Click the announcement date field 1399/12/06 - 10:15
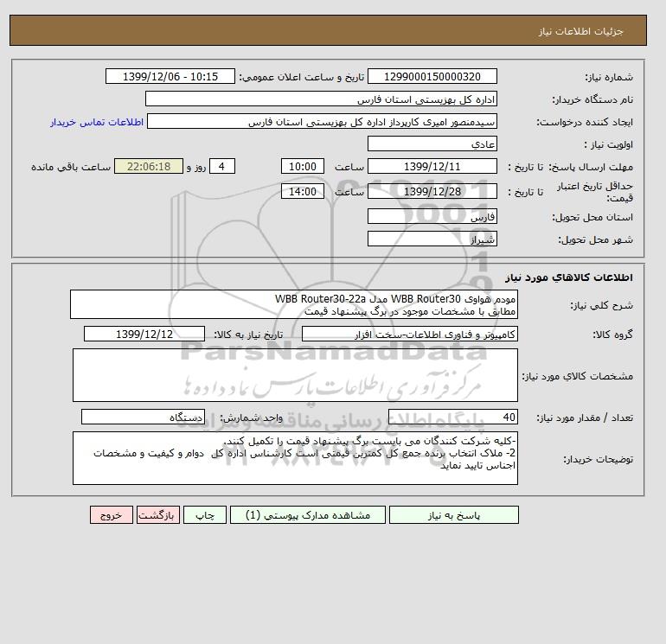Screen dimensions: 666x644 click(170, 76)
